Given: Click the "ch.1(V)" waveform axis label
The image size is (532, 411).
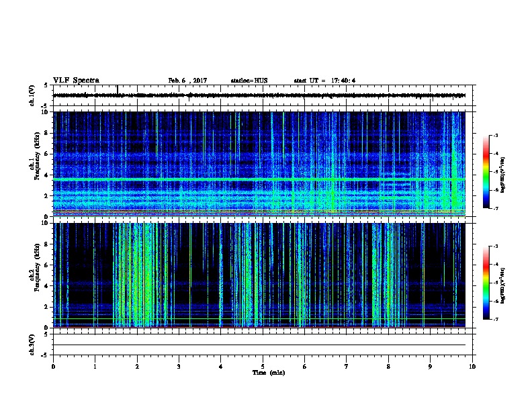Looking at the screenshot, I should (x=32, y=95).
